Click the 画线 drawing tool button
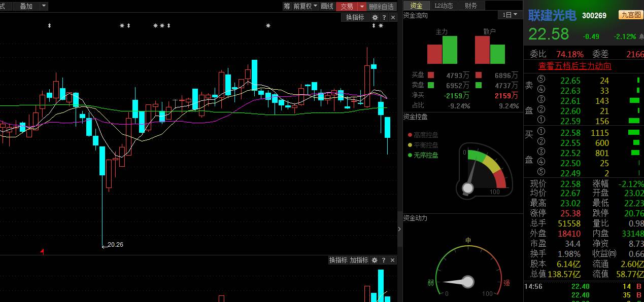 pyautogui.click(x=327, y=6)
